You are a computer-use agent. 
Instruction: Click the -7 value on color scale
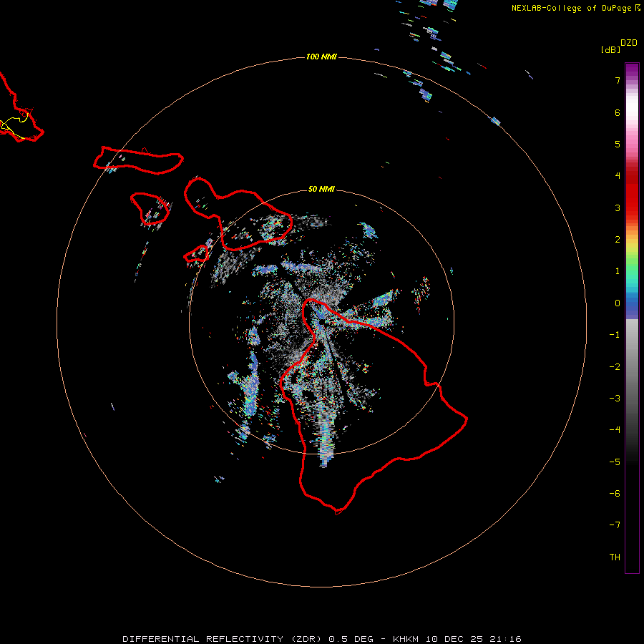(x=615, y=525)
